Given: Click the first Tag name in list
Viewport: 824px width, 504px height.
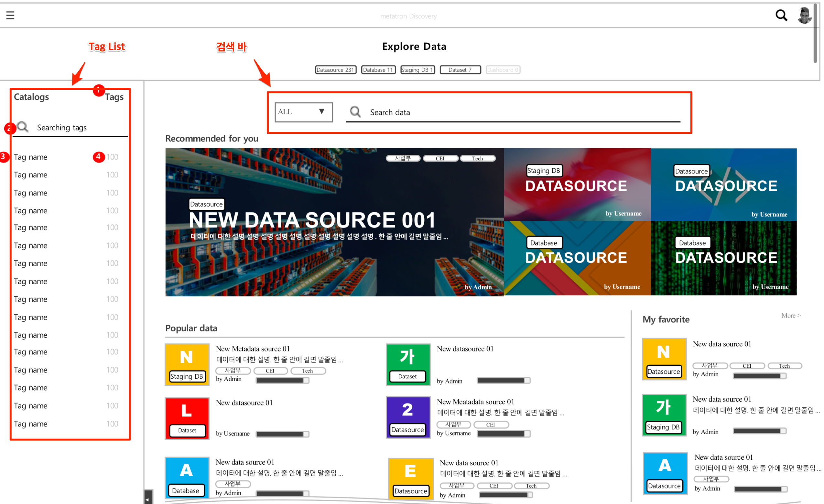Looking at the screenshot, I should [x=30, y=157].
